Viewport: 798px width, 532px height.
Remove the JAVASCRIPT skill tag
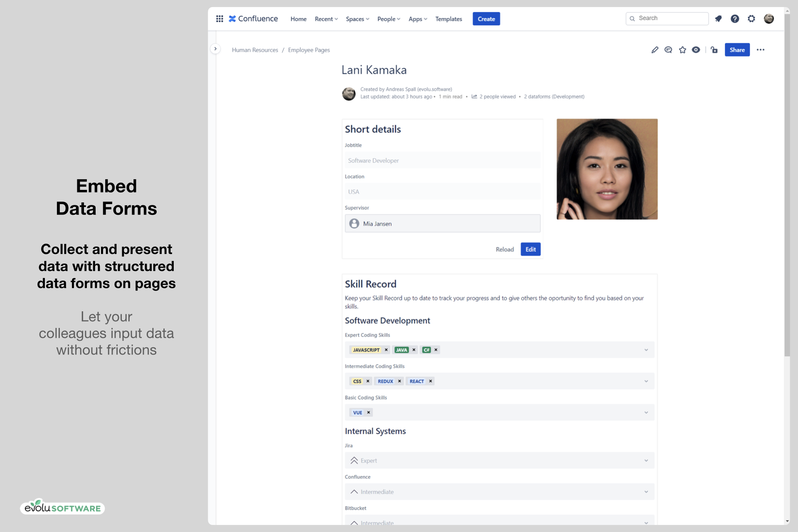[386, 350]
